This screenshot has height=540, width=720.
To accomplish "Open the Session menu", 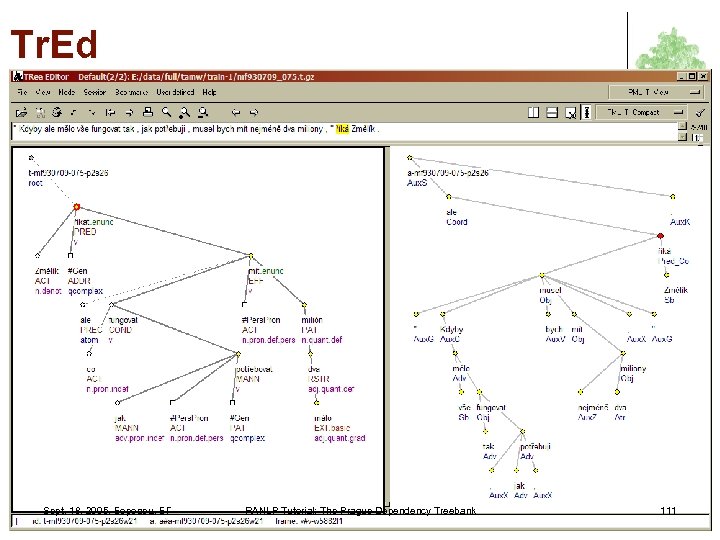I will [x=95, y=92].
